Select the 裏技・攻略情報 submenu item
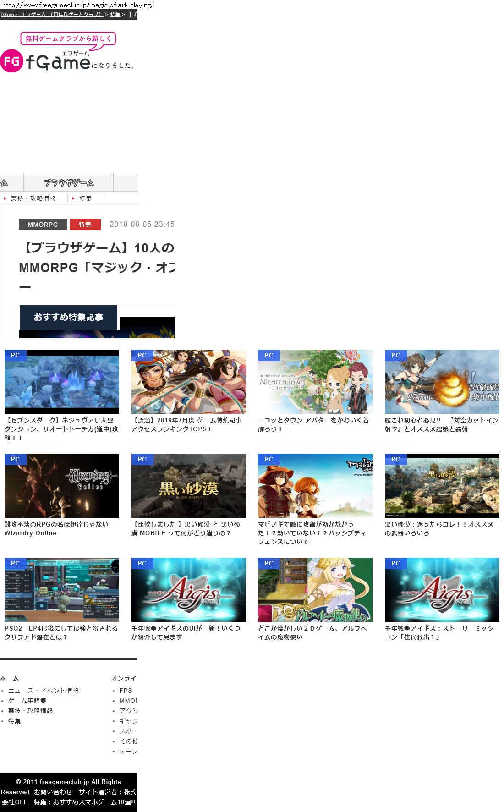This screenshot has width=504, height=812. pos(33,198)
